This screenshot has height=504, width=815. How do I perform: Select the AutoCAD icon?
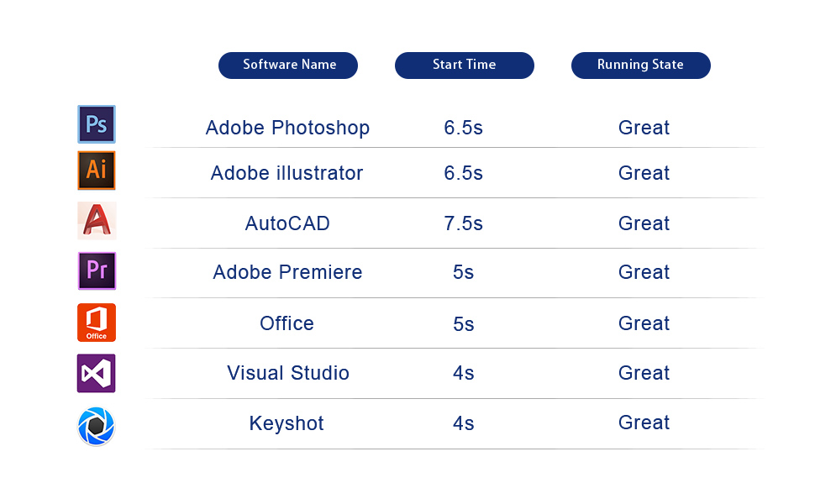(97, 221)
